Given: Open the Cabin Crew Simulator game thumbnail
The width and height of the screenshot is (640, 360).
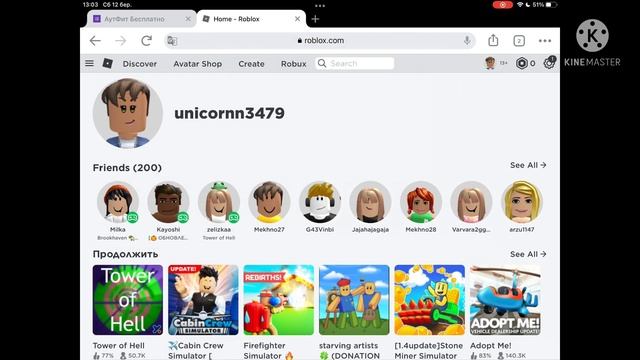Looking at the screenshot, I should pyautogui.click(x=203, y=300).
